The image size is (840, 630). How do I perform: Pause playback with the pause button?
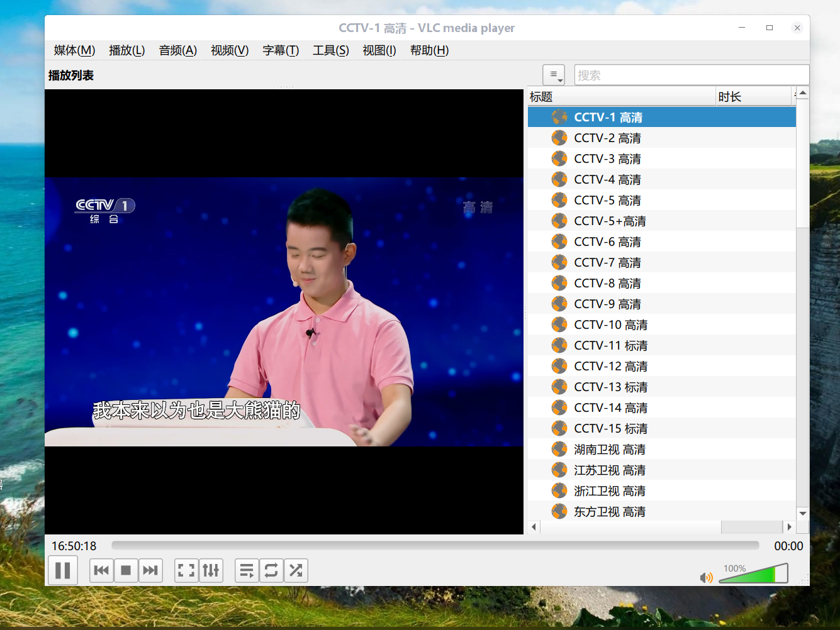pos(63,570)
